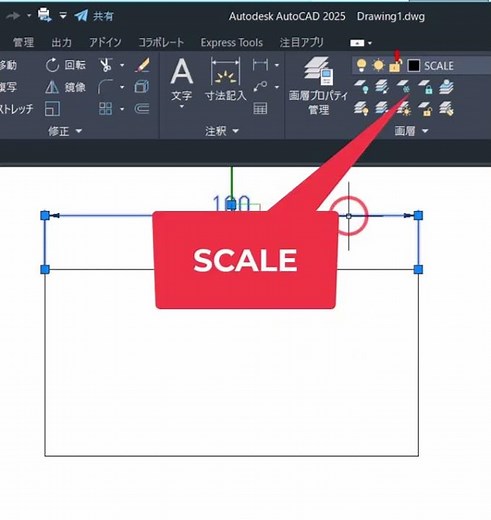The width and height of the screenshot is (491, 520).
Task: Select the Fillet tool icon
Action: [105, 87]
